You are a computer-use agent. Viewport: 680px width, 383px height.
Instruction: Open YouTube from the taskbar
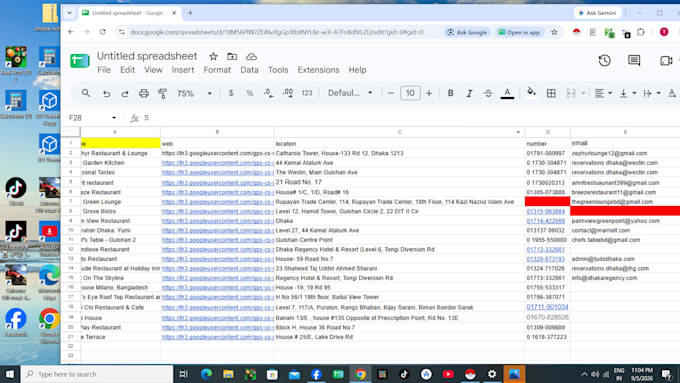(448, 374)
